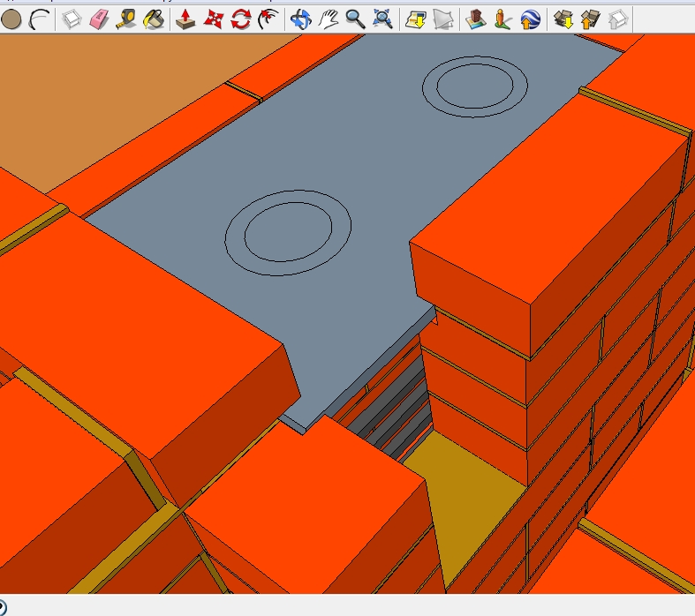Image resolution: width=695 pixels, height=616 pixels.
Task: Activate the Offset tool
Action: click(268, 19)
